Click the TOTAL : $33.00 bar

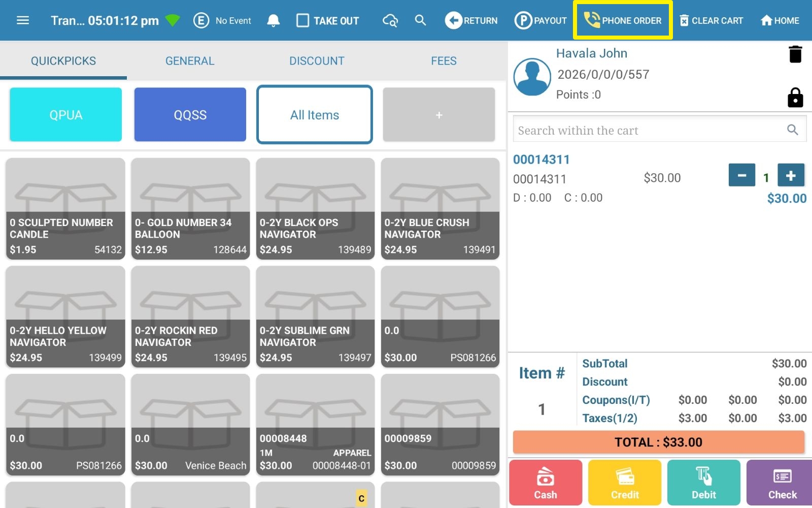(658, 442)
